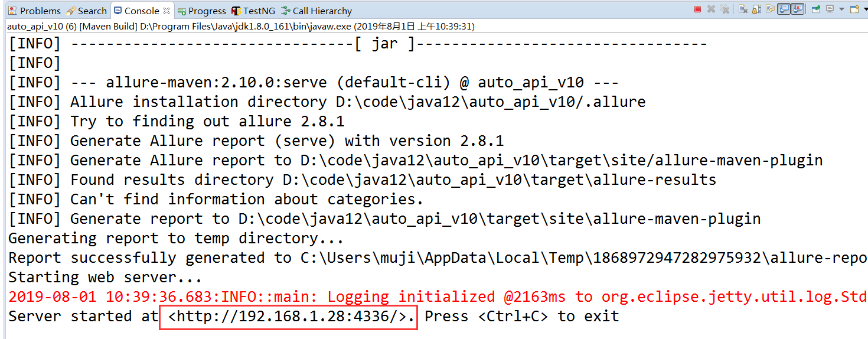Pin the current console
The height and width of the screenshot is (339, 868).
tap(815, 9)
